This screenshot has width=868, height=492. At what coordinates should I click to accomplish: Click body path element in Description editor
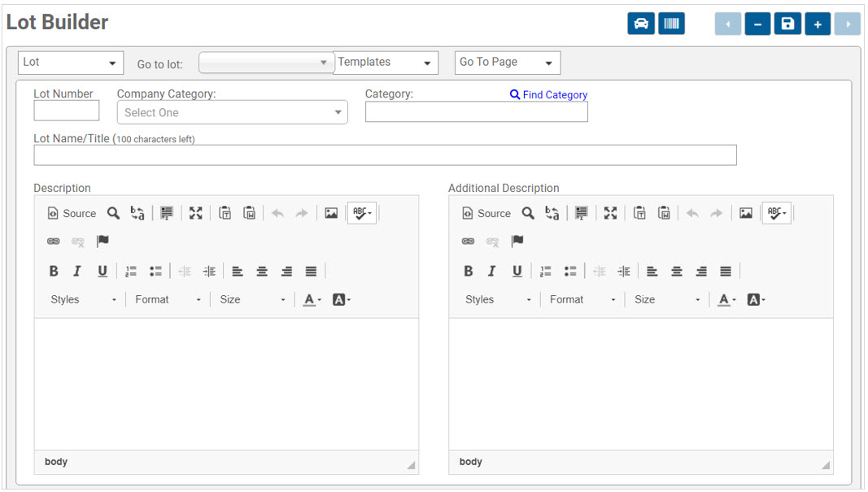click(x=56, y=462)
